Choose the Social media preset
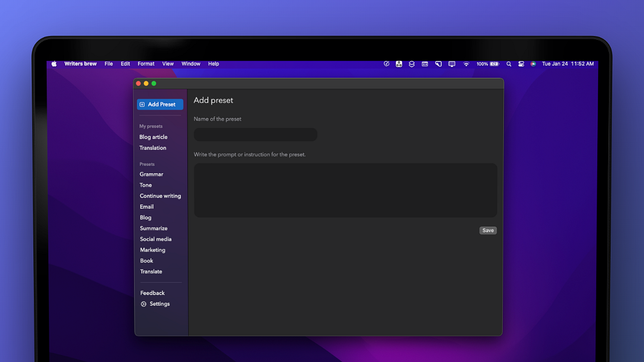 156,240
